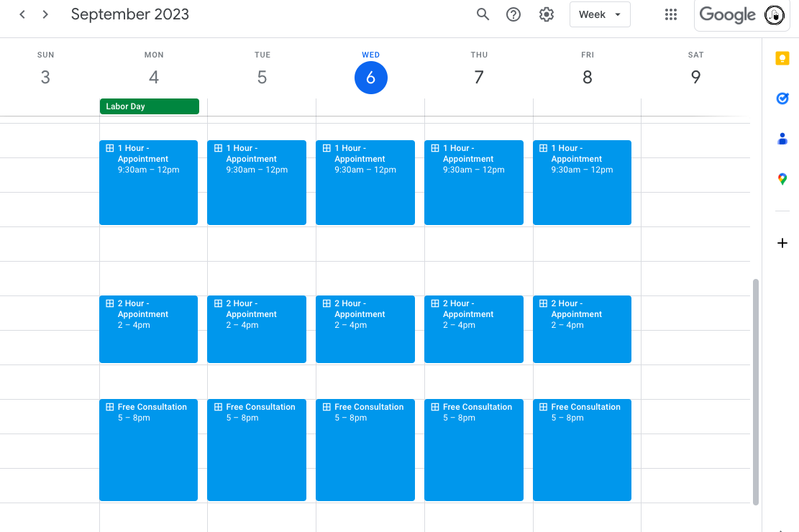799x532 pixels.
Task: Click the vertical calendar scrollbar
Action: (755, 392)
